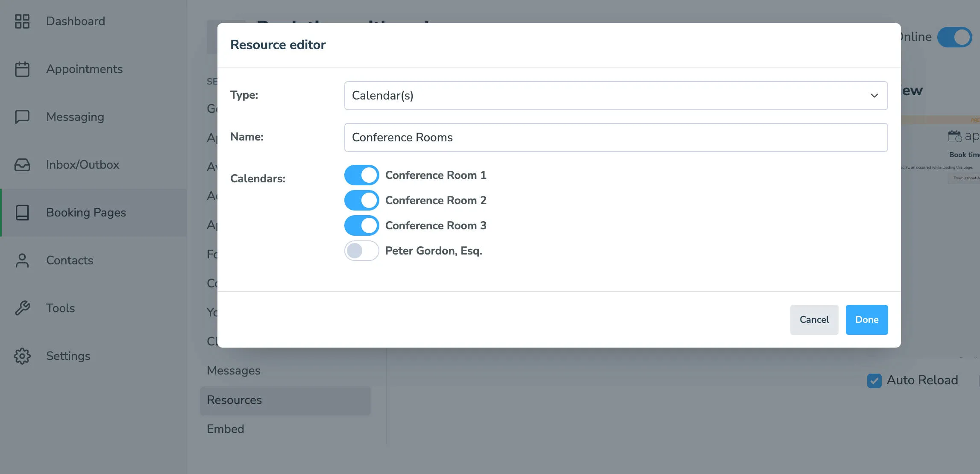
Task: Confirm changes with the Done button
Action: coord(866,319)
